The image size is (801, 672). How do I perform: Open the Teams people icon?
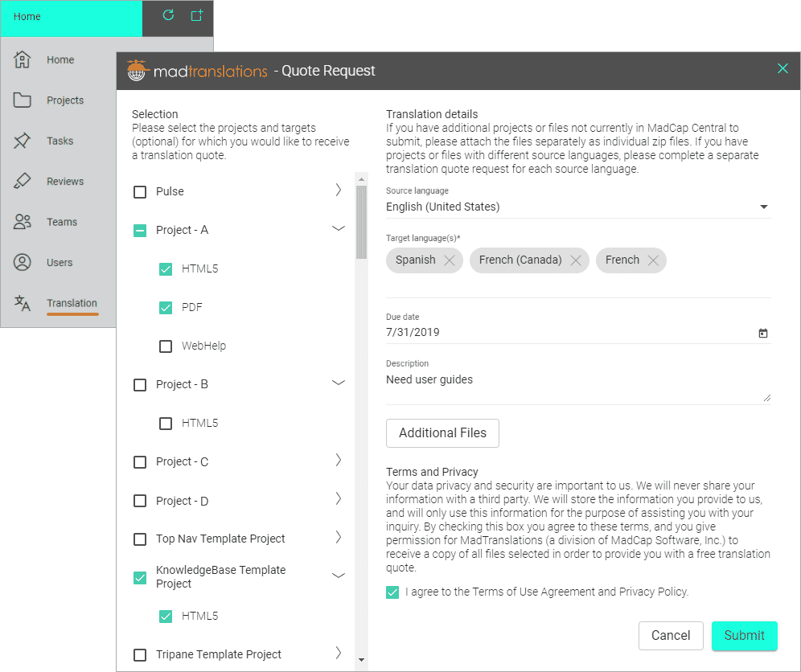(22, 222)
